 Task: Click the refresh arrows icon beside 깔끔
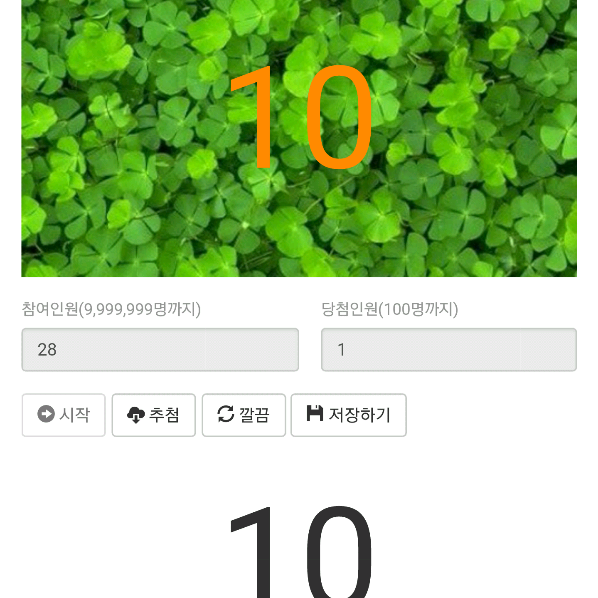[226, 414]
